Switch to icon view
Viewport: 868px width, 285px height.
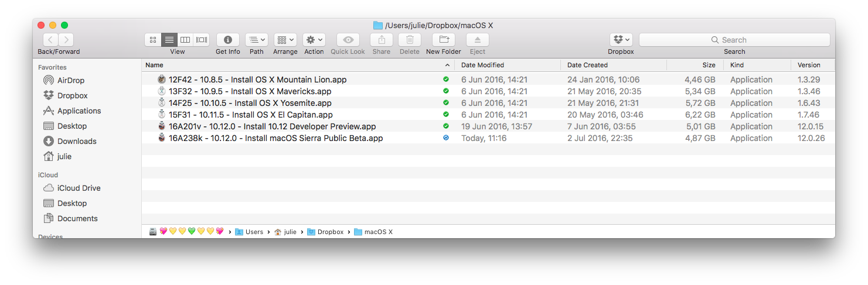(x=153, y=40)
